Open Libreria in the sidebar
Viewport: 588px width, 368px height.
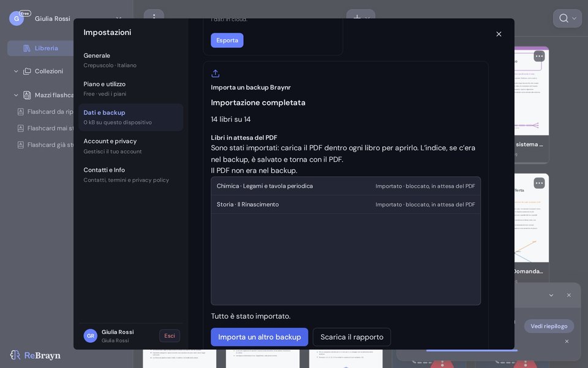40,48
